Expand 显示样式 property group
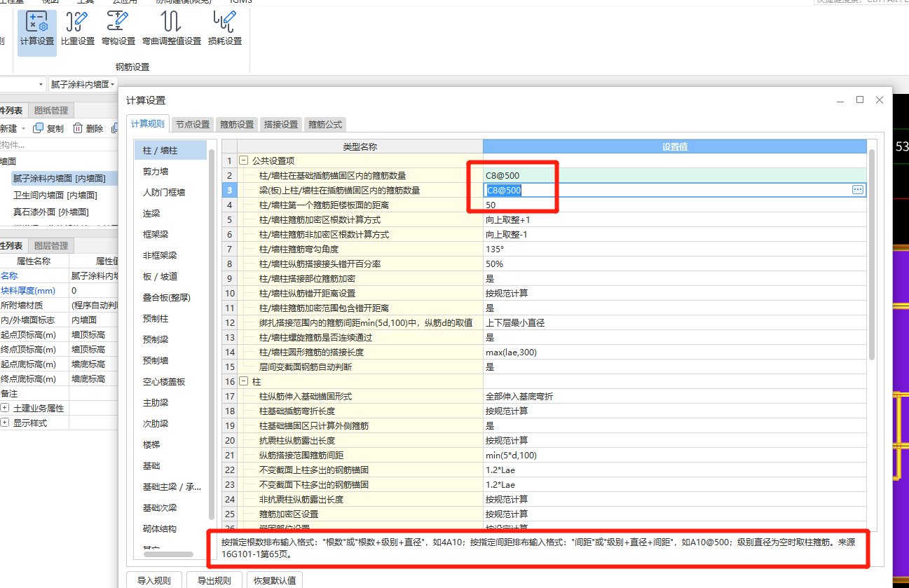Viewport: 909px width, 588px height. point(5,423)
